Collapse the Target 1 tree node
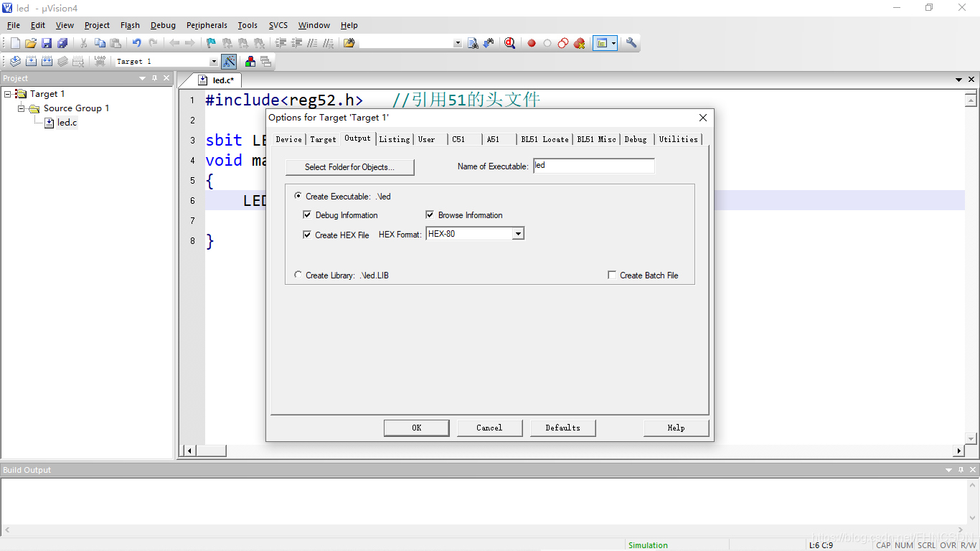Screen dimensions: 980x551 click(8, 94)
